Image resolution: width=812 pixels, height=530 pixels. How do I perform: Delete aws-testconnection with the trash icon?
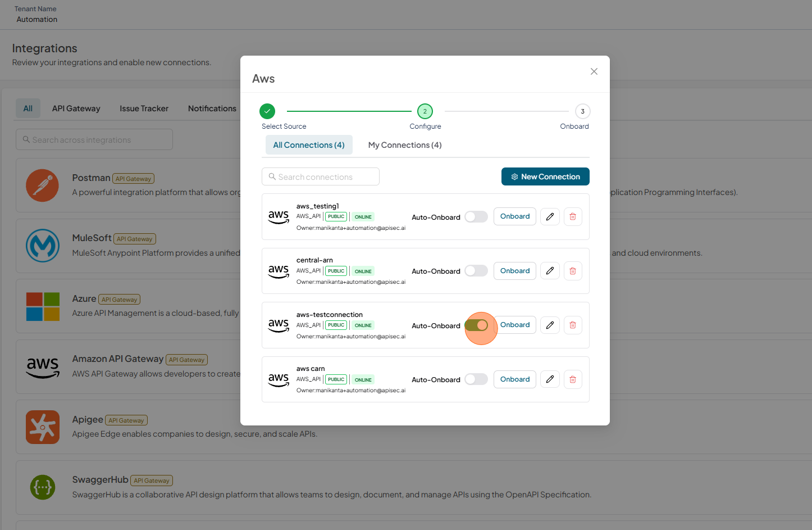(573, 325)
